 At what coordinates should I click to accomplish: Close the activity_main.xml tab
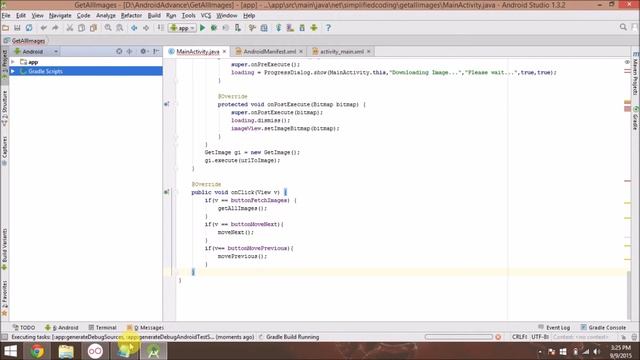pos(369,51)
